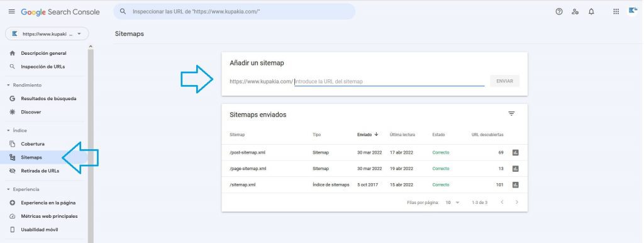
Task: Open users and permissions icon
Action: [575, 11]
